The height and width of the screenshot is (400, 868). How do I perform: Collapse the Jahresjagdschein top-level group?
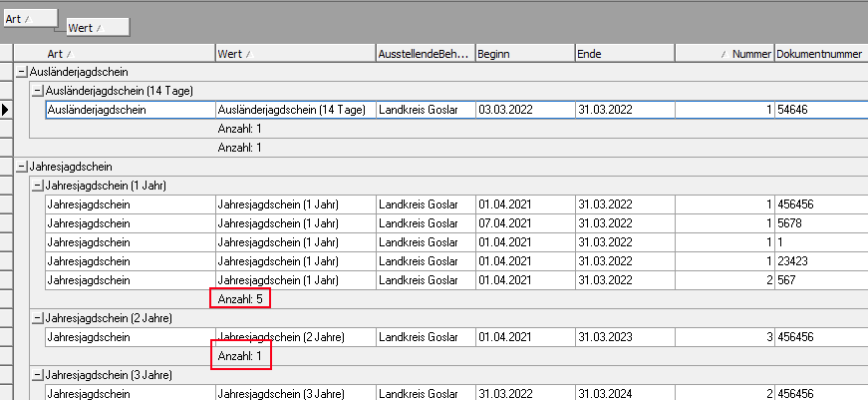[22, 166]
